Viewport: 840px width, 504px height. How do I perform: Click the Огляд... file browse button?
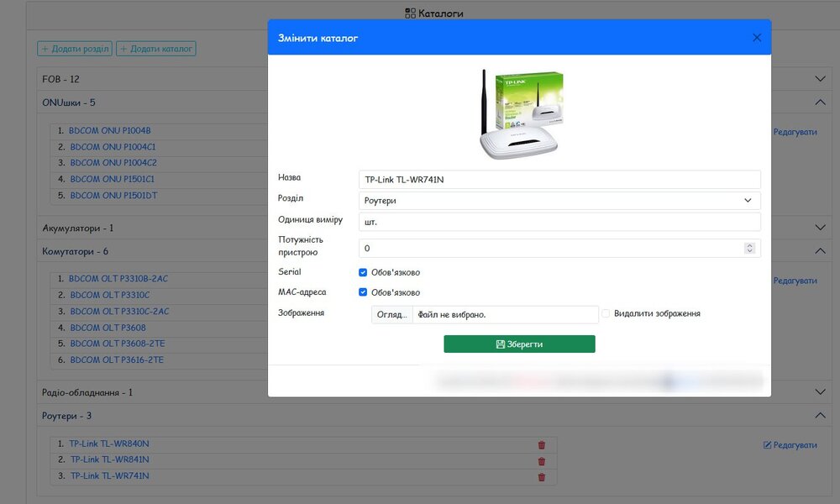392,314
